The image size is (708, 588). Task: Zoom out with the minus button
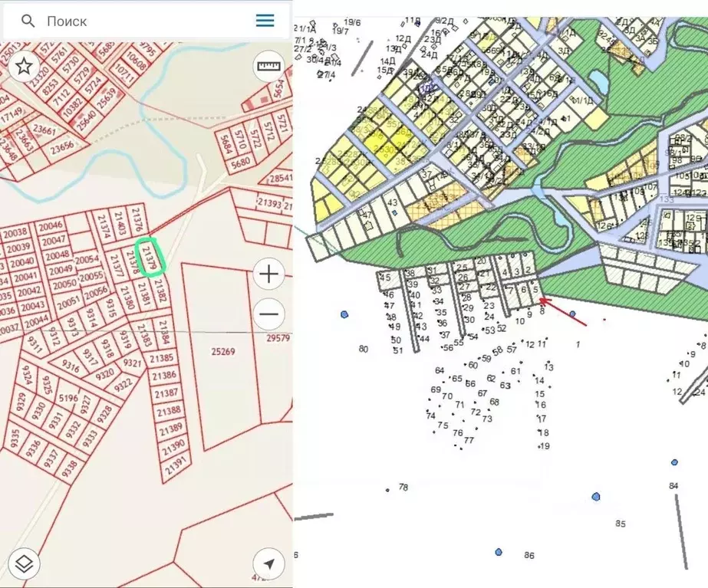pos(268,314)
